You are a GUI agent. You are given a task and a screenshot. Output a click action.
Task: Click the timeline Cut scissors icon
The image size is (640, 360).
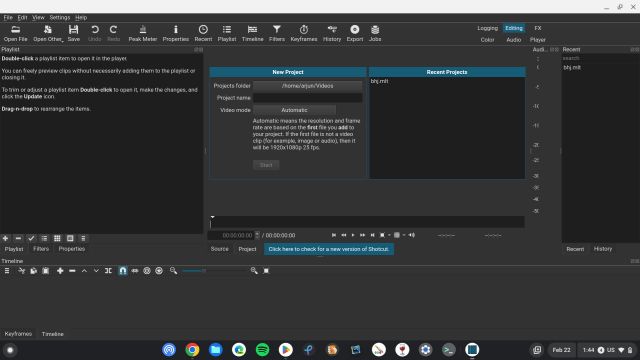coord(22,271)
